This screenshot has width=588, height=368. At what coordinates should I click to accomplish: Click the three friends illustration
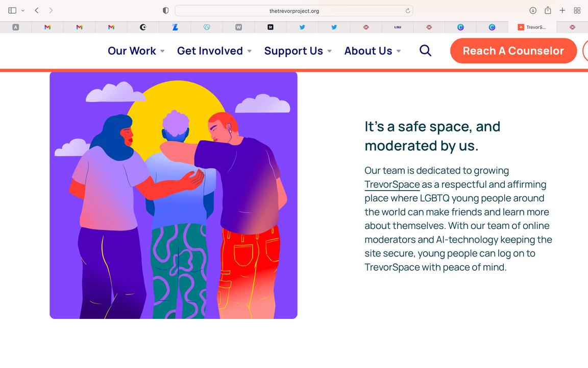click(x=173, y=195)
